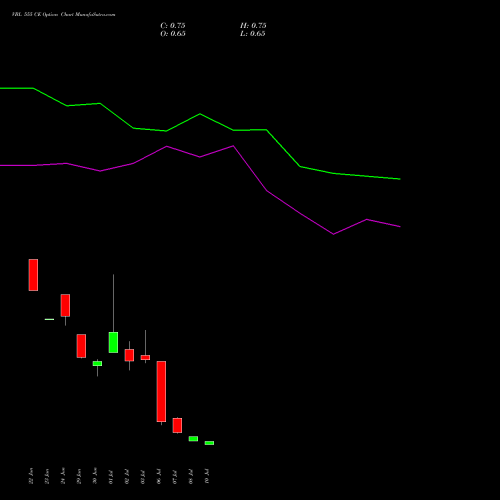Click the first red candlestick at 22 Jun
This screenshot has width=500, height=500.
click(33, 275)
